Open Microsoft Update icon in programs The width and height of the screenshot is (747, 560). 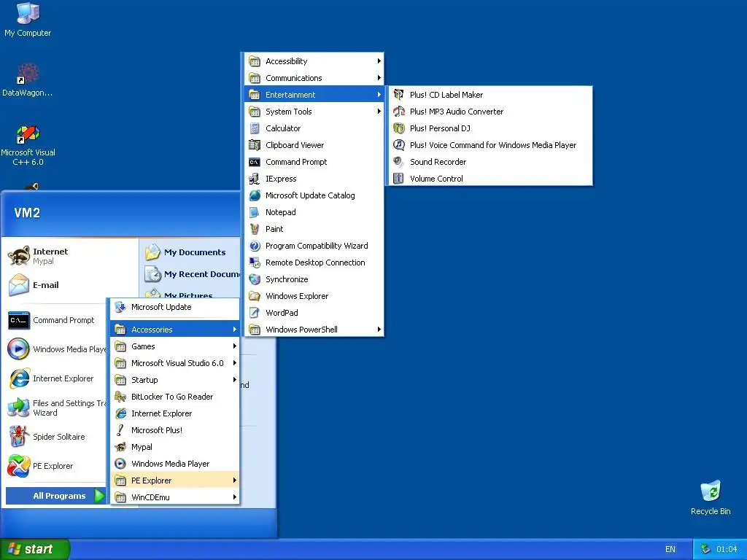point(120,307)
